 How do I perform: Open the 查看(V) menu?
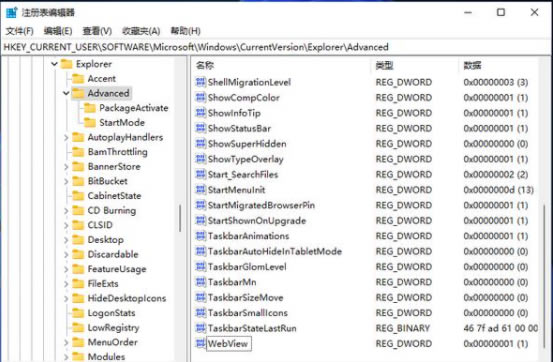pos(97,31)
